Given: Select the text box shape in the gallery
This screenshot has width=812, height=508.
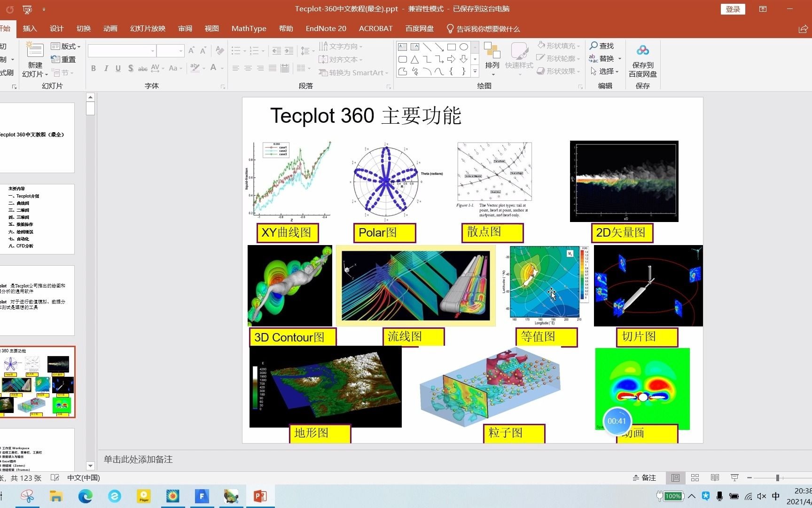Looking at the screenshot, I should pyautogui.click(x=402, y=47).
